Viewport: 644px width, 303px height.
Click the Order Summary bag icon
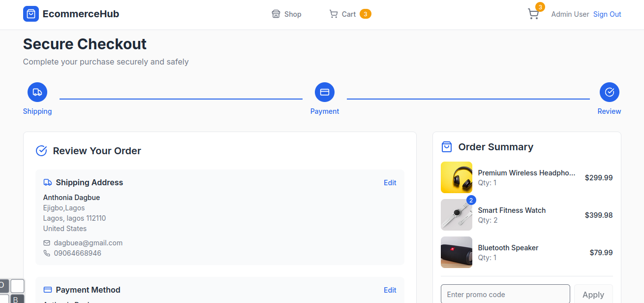pos(447,147)
